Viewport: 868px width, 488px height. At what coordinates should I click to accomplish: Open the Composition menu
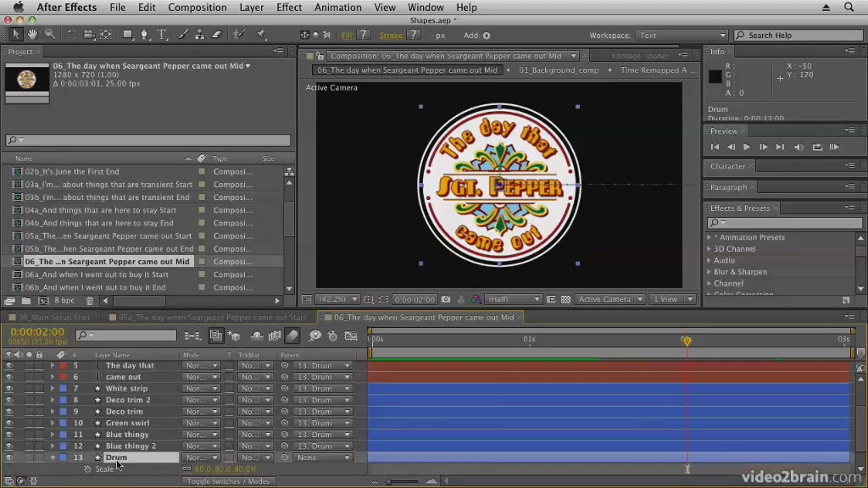point(197,7)
